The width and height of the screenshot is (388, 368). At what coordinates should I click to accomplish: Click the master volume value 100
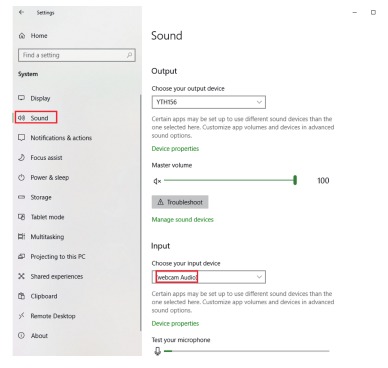coord(323,181)
